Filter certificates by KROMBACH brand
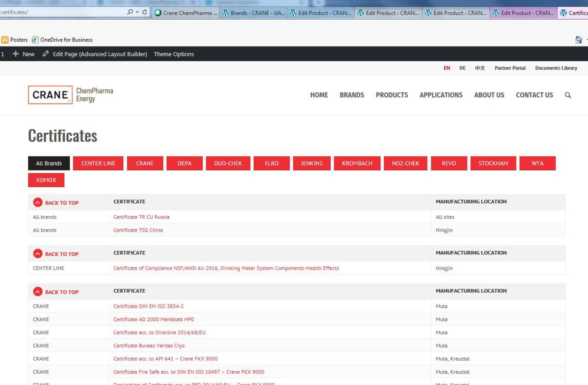 (357, 163)
